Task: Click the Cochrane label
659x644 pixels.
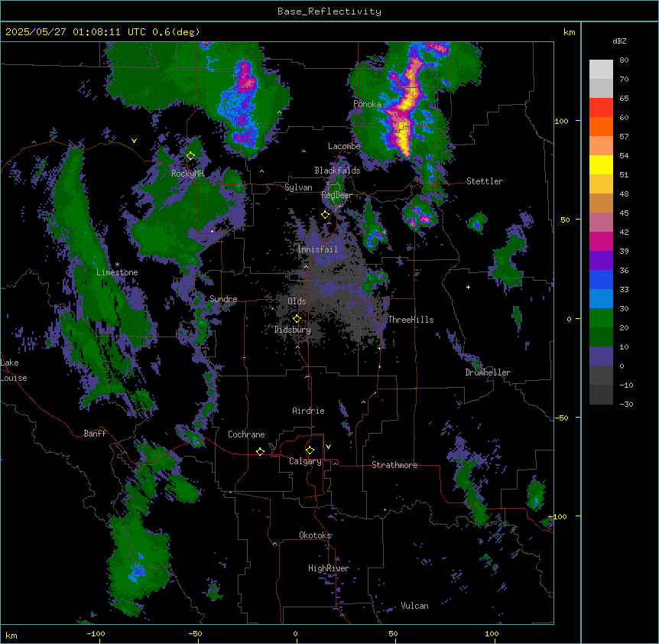Action: (x=246, y=434)
